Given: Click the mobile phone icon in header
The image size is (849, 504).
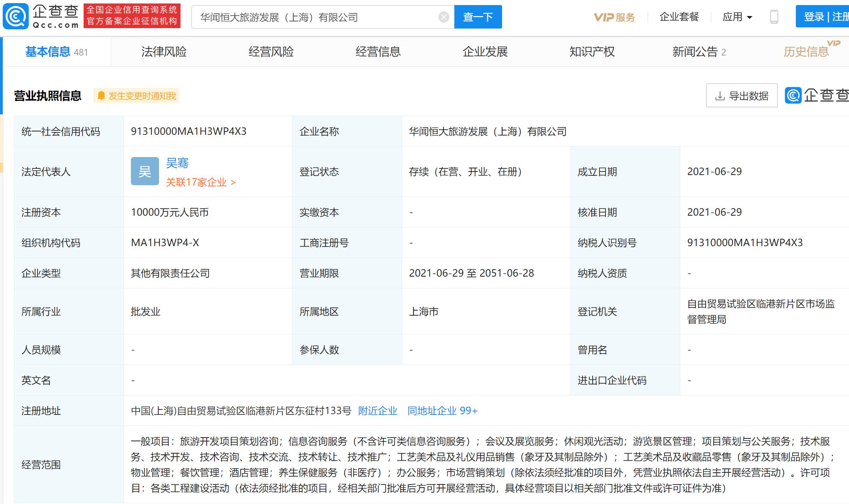Looking at the screenshot, I should (774, 17).
